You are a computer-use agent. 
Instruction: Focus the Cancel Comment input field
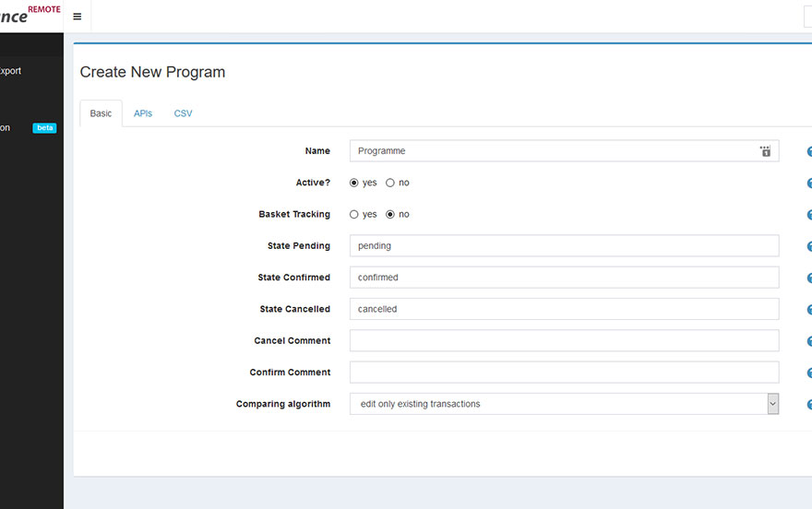[563, 341]
